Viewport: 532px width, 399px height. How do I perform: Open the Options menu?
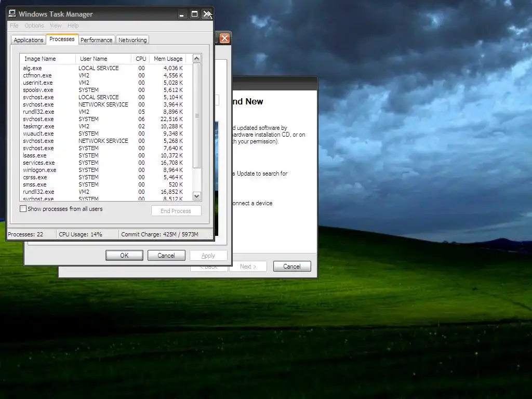(x=34, y=25)
